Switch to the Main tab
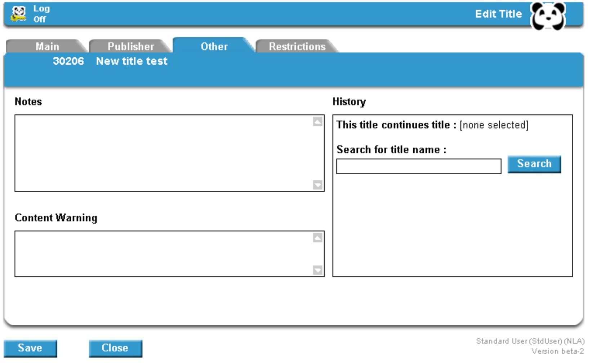The height and width of the screenshot is (364, 592). 47,46
